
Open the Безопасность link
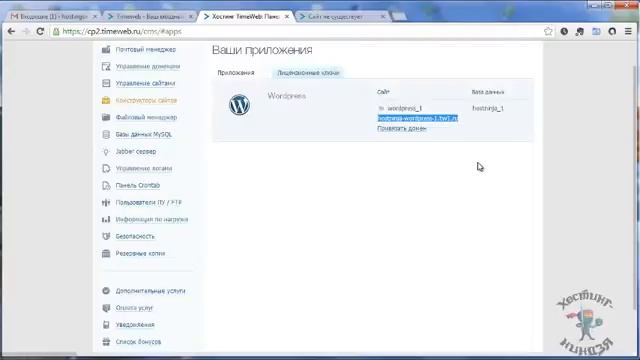(135, 236)
